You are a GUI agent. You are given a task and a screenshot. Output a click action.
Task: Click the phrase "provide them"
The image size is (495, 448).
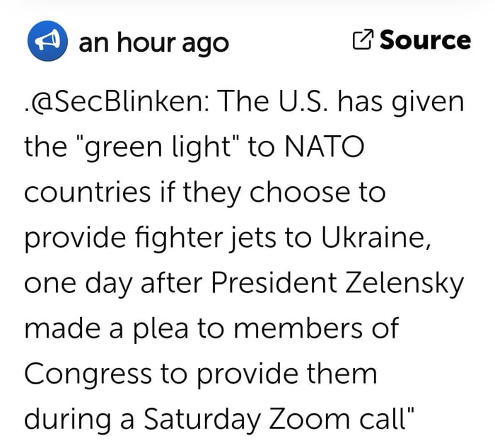[295, 373]
